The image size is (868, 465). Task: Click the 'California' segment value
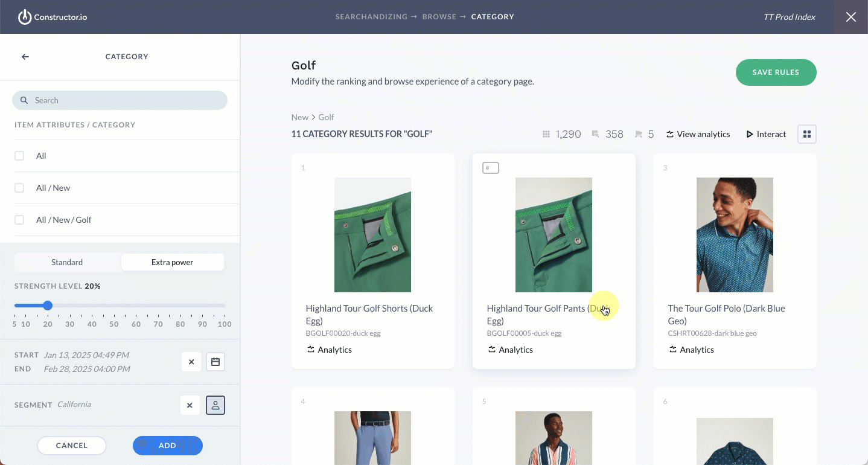tap(74, 405)
